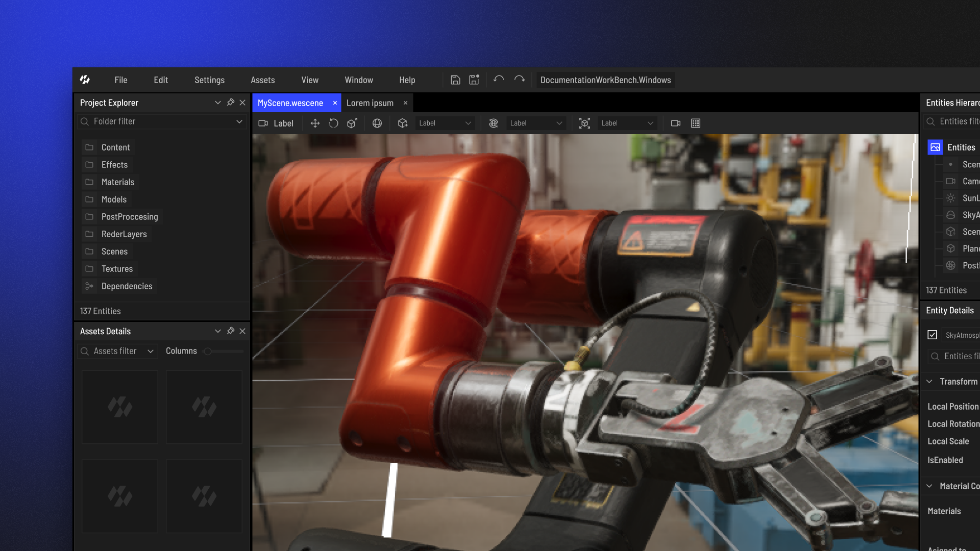The height and width of the screenshot is (551, 980).
Task: Click the Dependencies link icon
Action: click(x=89, y=286)
